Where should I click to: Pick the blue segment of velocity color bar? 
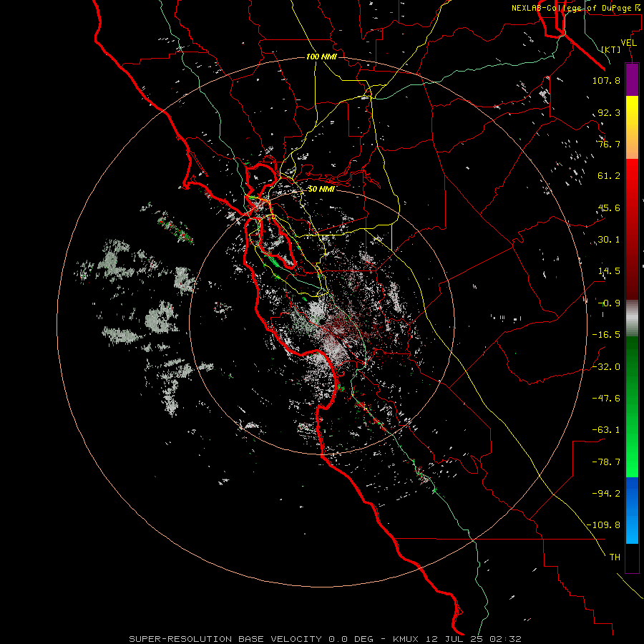pos(632,510)
